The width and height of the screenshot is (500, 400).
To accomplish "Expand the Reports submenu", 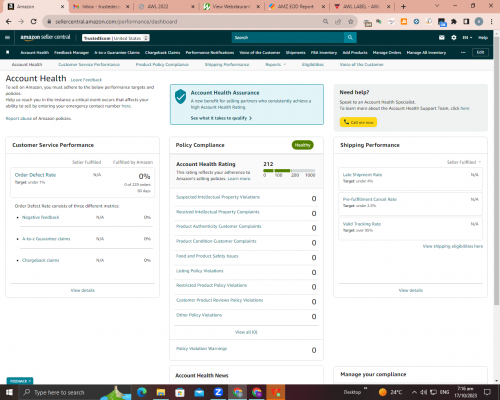I will (x=276, y=64).
